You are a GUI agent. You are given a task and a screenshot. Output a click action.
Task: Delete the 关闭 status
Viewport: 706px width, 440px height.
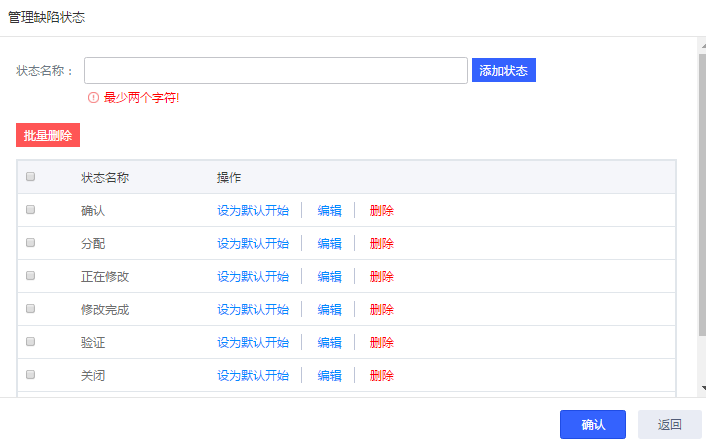click(381, 375)
